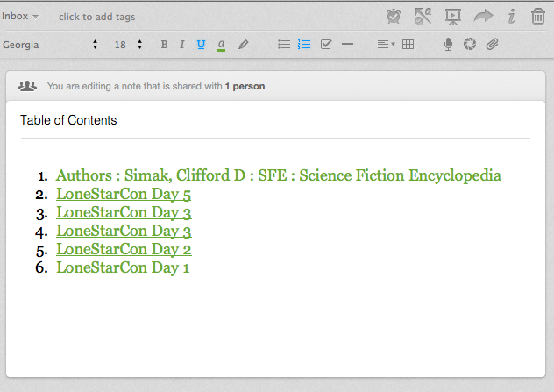Toggle the numbered list button
Screen dimensions: 554x392
click(304, 45)
